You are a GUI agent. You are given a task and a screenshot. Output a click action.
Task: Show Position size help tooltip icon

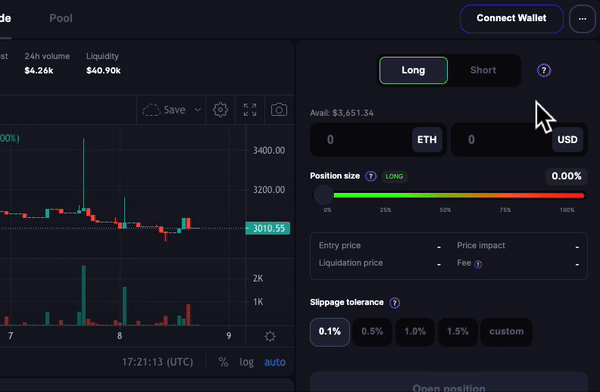tap(370, 176)
